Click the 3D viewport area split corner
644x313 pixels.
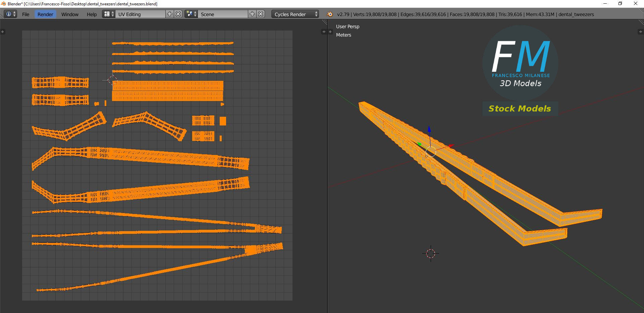point(641,22)
